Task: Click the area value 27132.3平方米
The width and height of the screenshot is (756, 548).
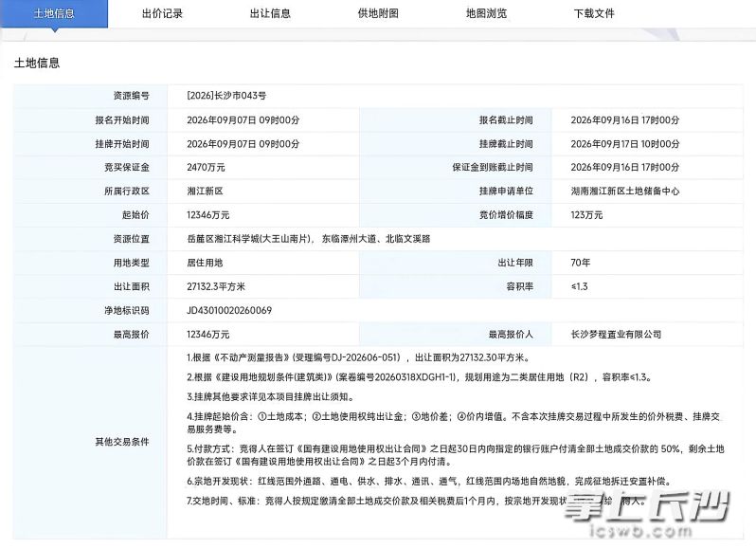Action: pos(216,286)
